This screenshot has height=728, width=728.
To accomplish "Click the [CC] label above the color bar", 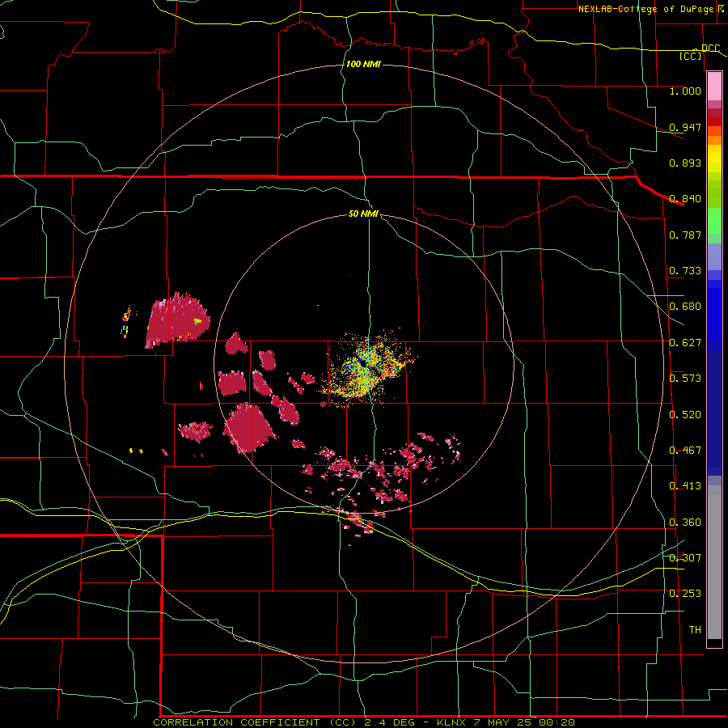I will pos(691,56).
